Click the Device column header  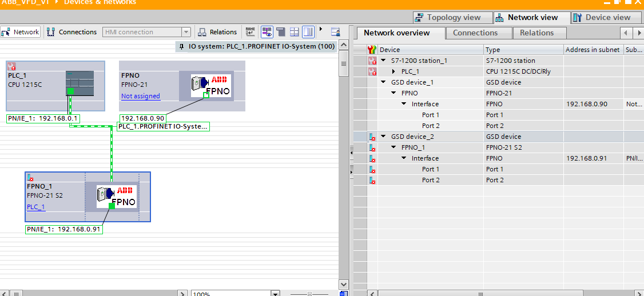(431, 50)
